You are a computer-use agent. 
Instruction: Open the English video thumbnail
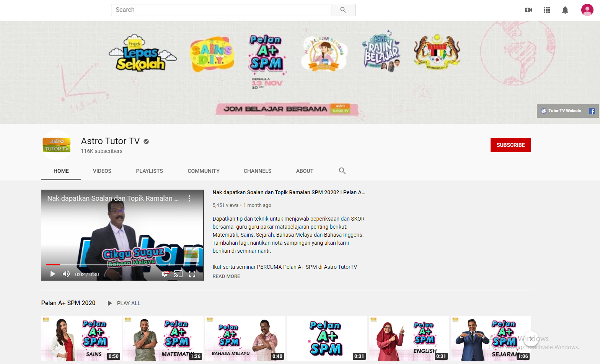[409, 339]
